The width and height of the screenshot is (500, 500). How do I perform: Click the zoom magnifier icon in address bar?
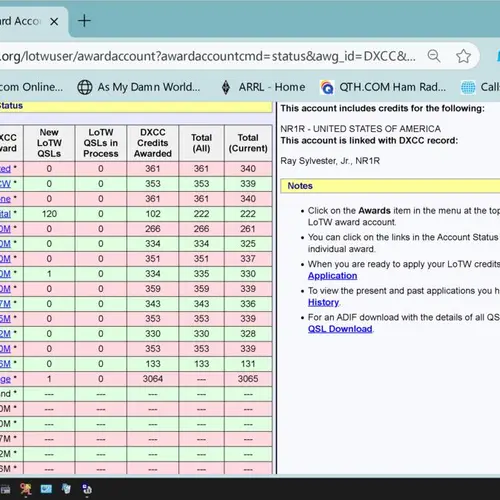434,56
